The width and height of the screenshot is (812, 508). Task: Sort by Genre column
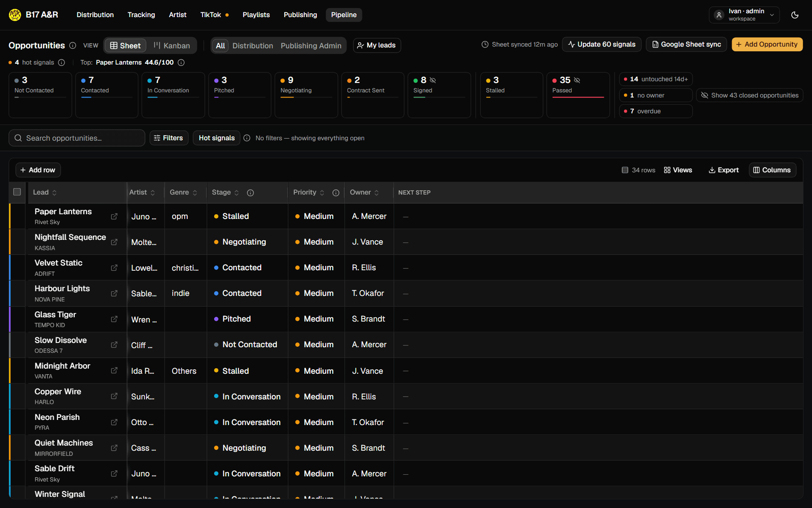(184, 192)
